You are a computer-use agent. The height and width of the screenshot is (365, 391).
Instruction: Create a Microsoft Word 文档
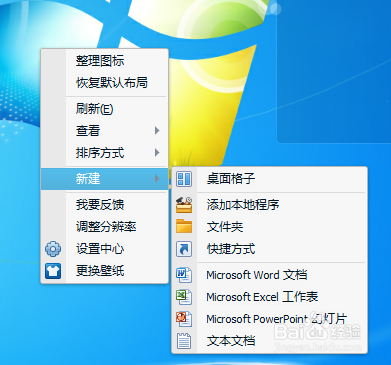tap(269, 275)
